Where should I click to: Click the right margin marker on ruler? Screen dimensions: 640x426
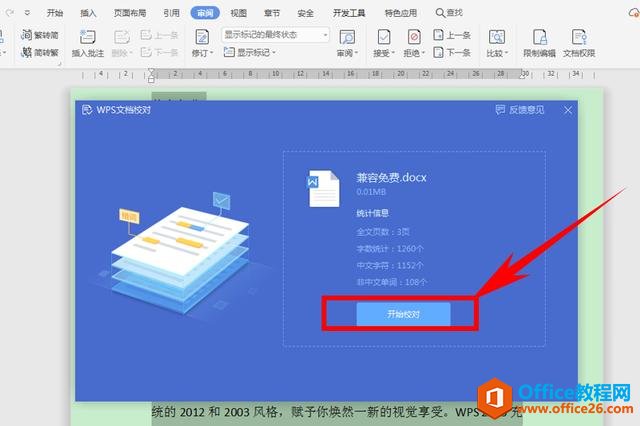point(522,74)
